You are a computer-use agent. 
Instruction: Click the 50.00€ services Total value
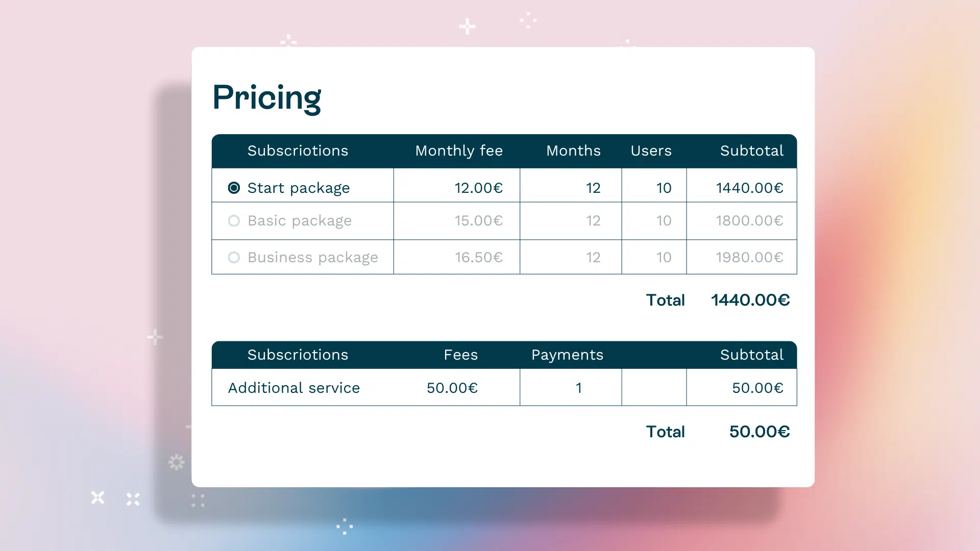pos(759,432)
